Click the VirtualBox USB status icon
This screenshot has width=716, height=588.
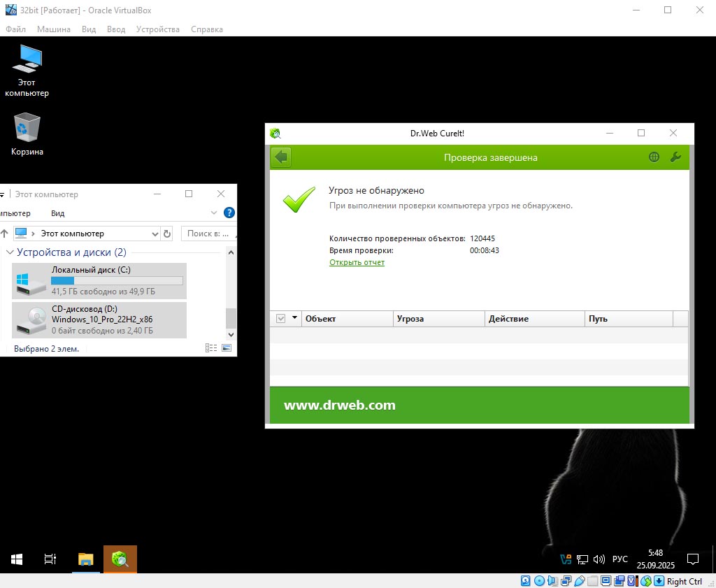pos(579,581)
